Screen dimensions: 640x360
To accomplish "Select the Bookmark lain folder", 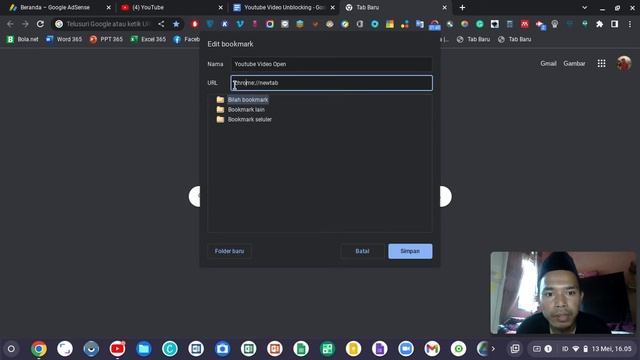I will pos(246,109).
